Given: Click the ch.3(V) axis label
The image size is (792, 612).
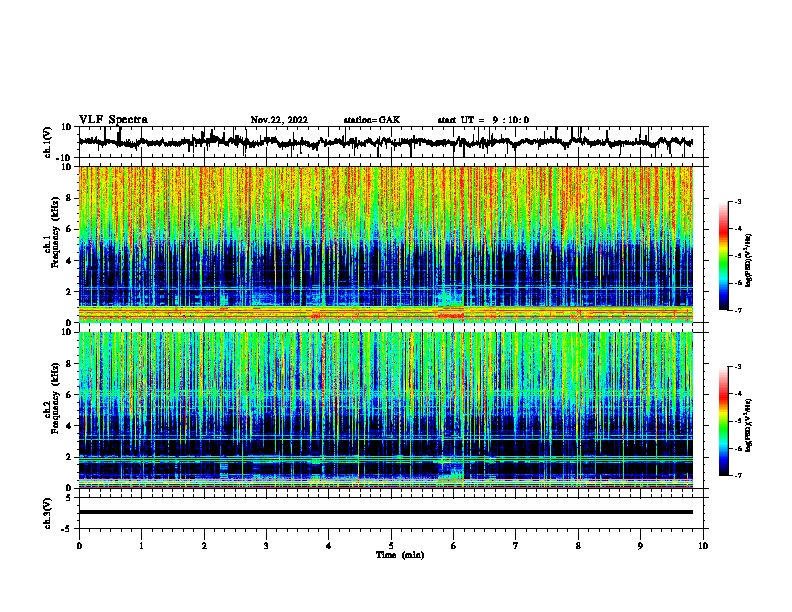Looking at the screenshot, I should tap(47, 513).
